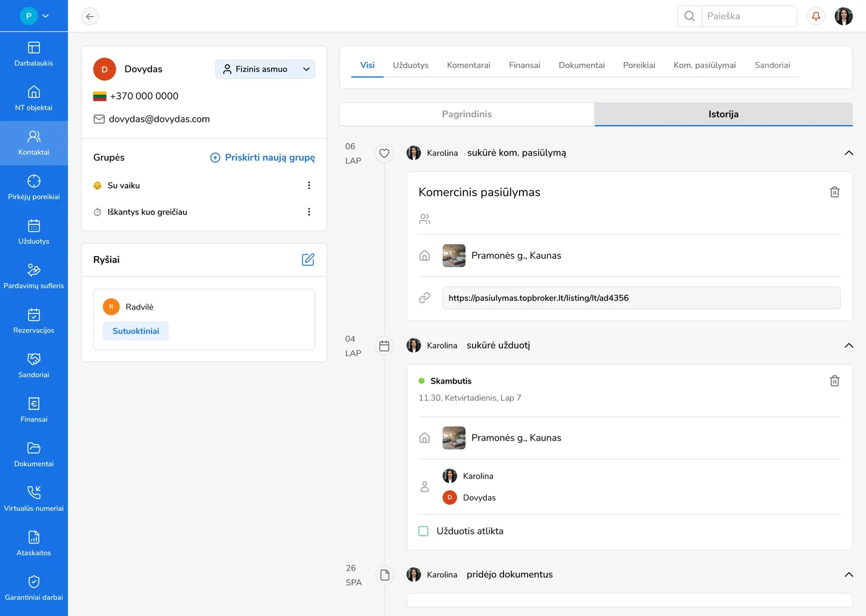This screenshot has width=866, height=616.
Task: Open Garantiniai darbai from the sidebar
Action: pyautogui.click(x=34, y=588)
